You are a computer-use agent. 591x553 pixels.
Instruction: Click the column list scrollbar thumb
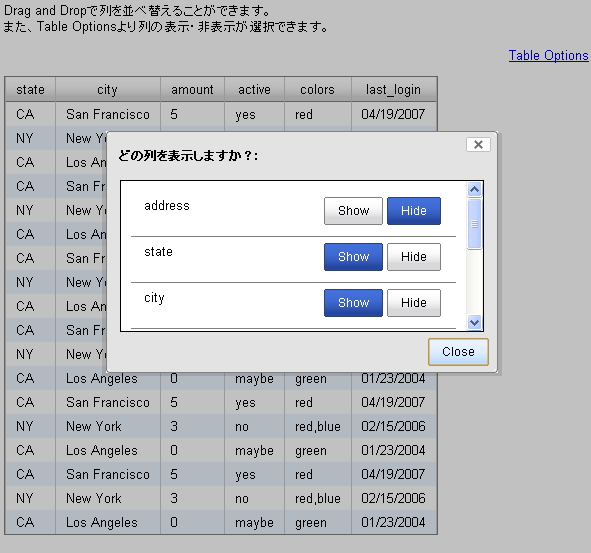(x=474, y=224)
